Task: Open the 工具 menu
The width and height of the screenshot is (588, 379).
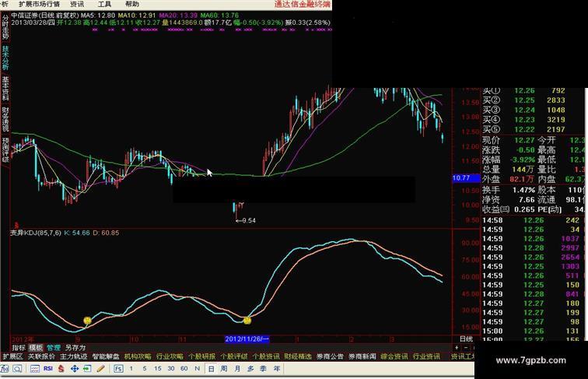Action: pyautogui.click(x=104, y=4)
